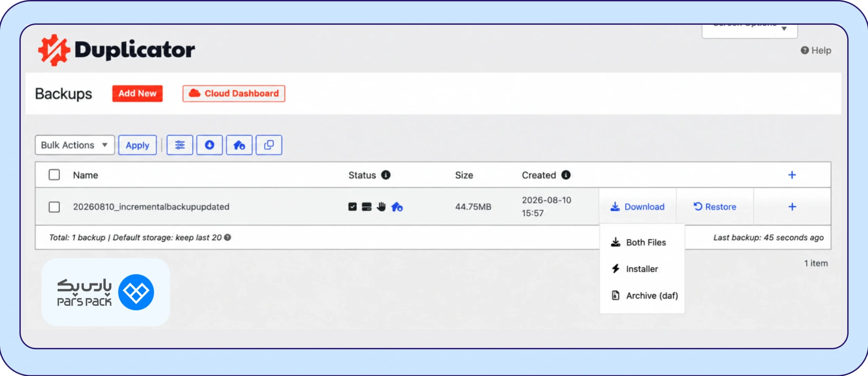
Task: Click the hand status icon in backup row
Action: coord(381,207)
